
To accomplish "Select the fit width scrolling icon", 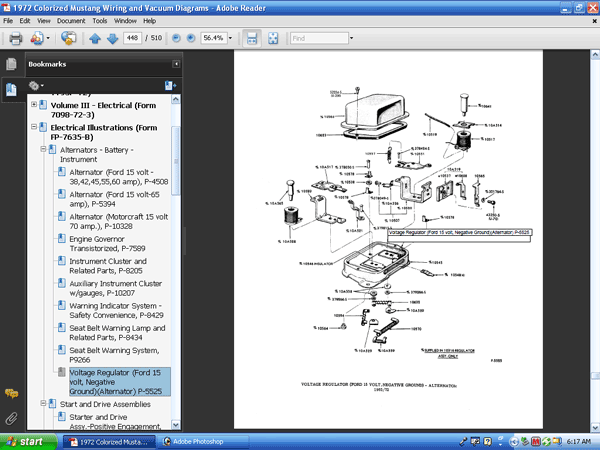I will tap(253, 39).
